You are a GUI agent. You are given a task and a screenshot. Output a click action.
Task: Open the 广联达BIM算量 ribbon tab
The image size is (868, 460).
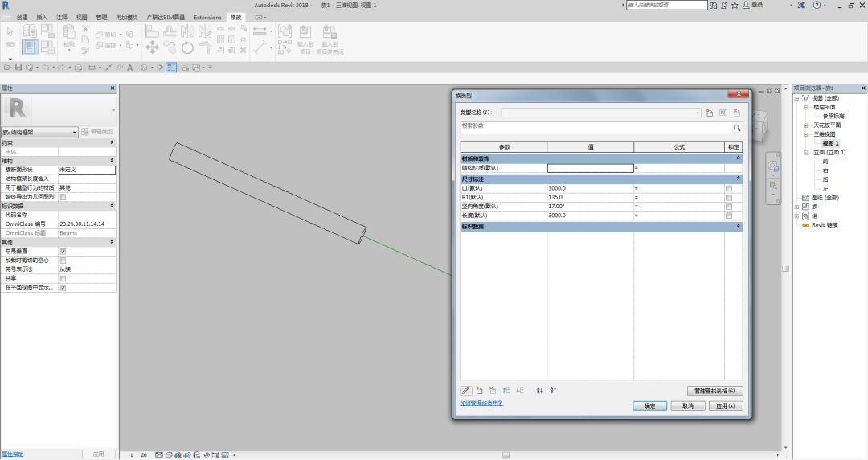pos(166,17)
